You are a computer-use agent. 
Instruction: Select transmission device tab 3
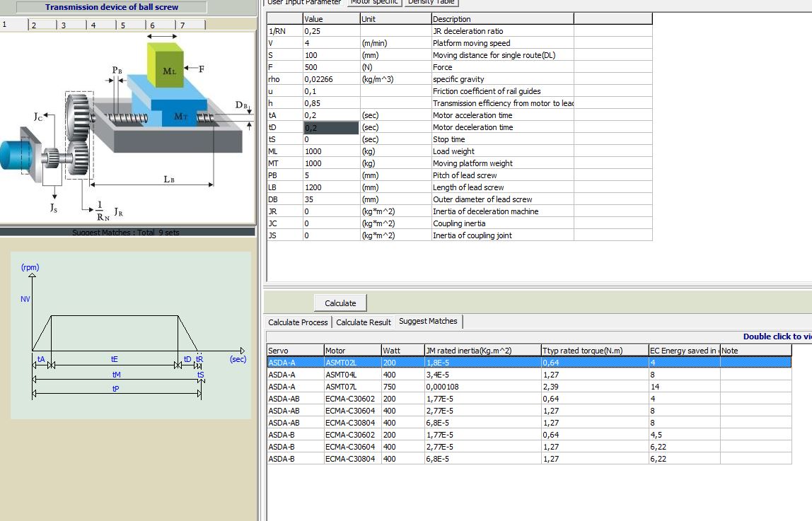[x=72, y=25]
